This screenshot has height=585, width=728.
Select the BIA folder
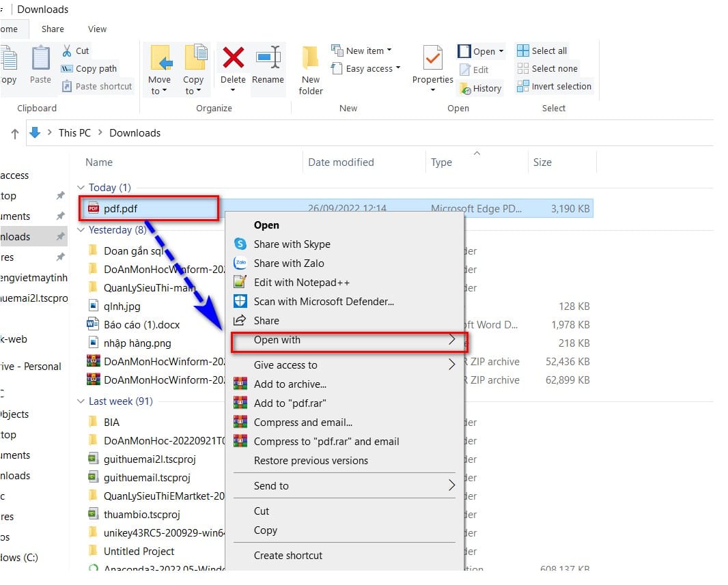[111, 422]
